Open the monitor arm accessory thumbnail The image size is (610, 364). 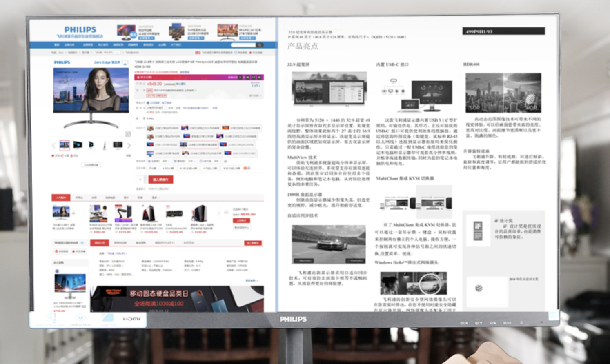(x=123, y=213)
